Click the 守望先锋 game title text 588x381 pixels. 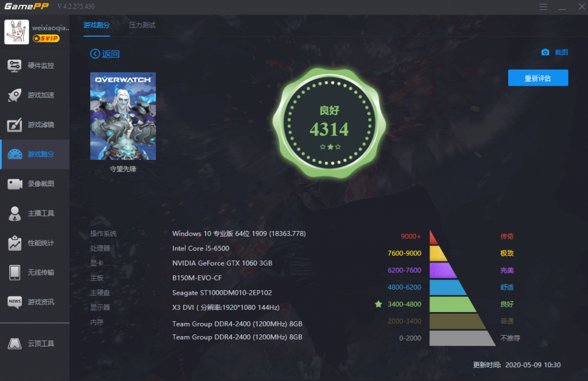click(x=123, y=169)
